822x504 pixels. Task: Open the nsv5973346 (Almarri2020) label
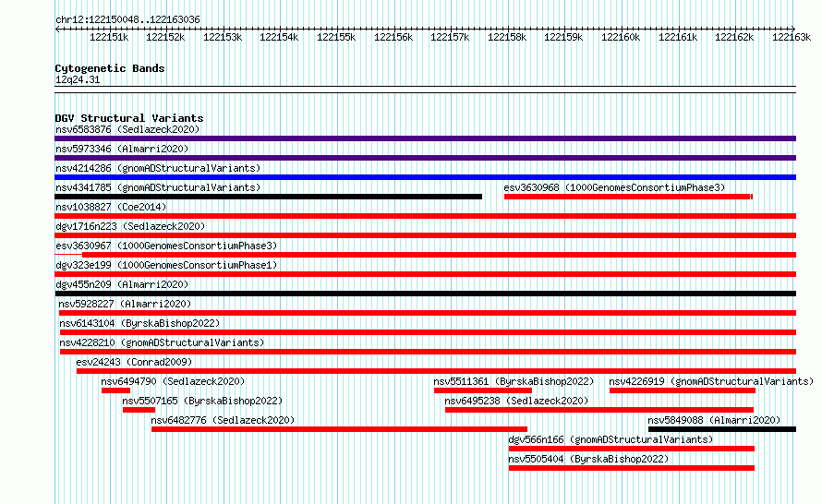(122, 149)
